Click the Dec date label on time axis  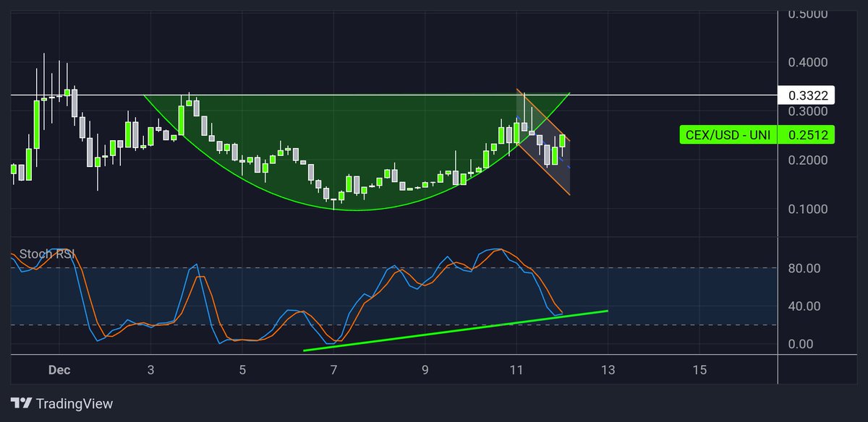point(59,370)
